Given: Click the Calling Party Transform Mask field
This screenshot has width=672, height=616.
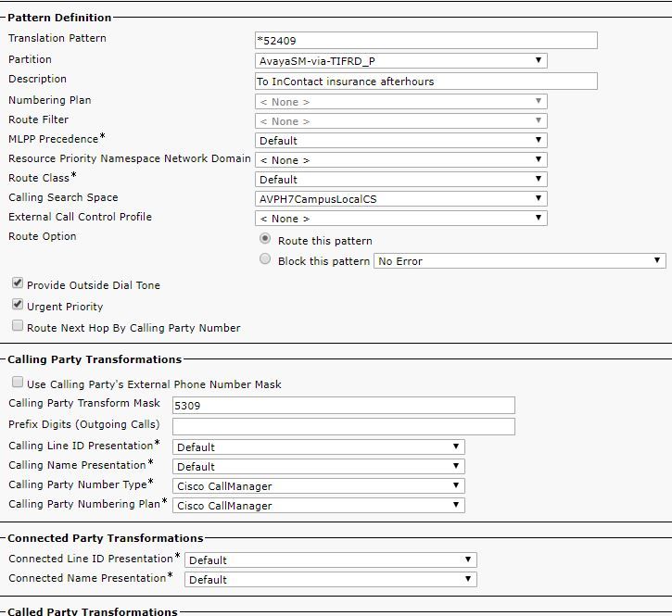Looking at the screenshot, I should [x=343, y=405].
